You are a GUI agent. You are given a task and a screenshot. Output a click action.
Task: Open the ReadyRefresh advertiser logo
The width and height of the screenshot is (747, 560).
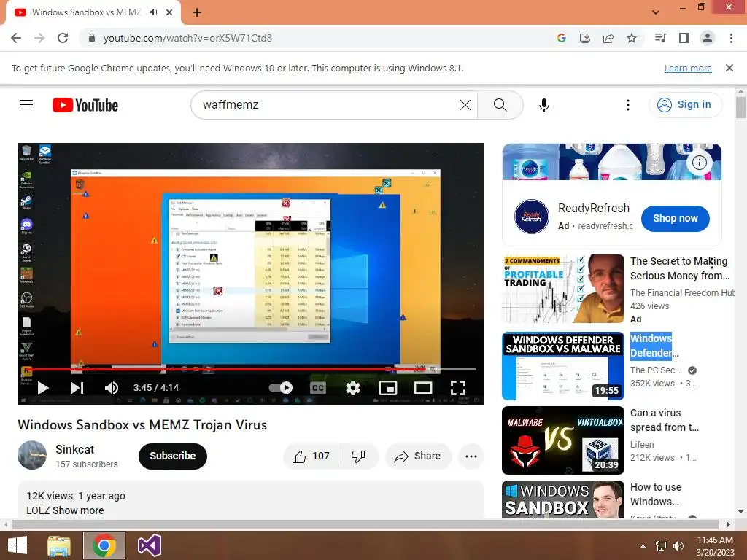coord(532,217)
